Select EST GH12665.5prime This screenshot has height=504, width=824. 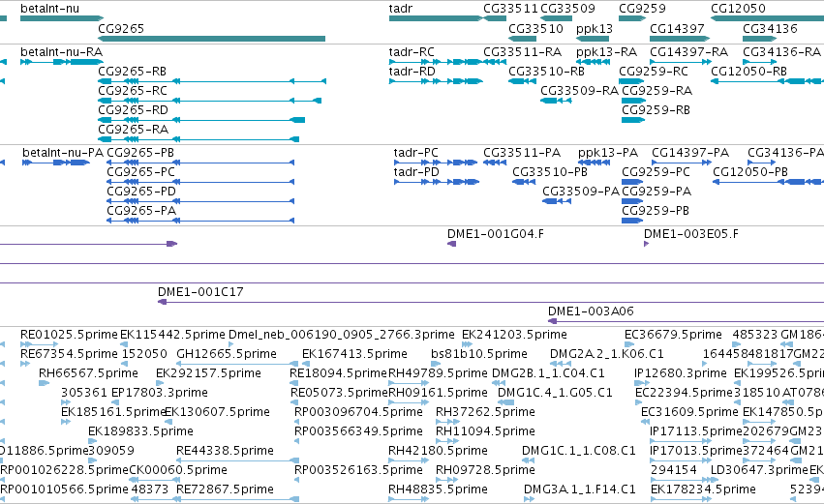point(238,364)
